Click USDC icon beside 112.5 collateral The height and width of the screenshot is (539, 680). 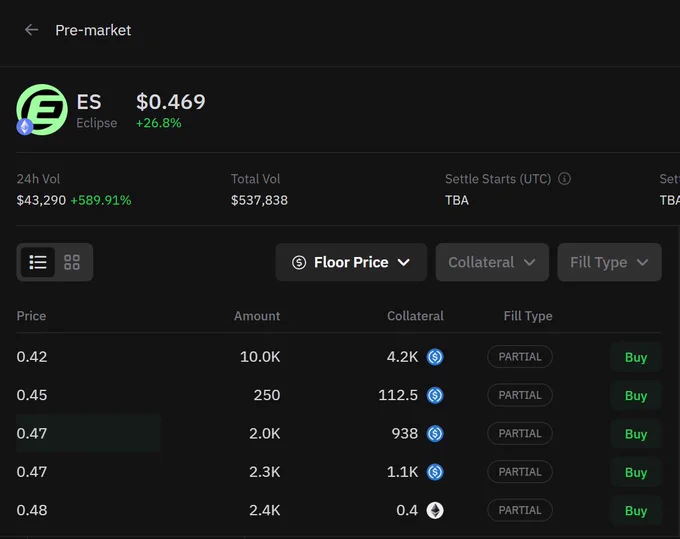[435, 395]
